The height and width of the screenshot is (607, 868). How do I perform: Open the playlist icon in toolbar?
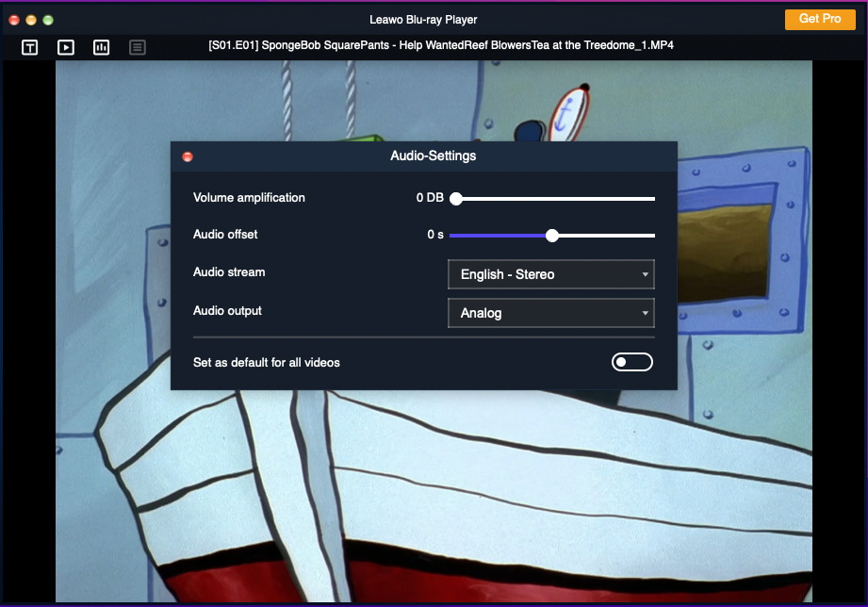point(138,48)
